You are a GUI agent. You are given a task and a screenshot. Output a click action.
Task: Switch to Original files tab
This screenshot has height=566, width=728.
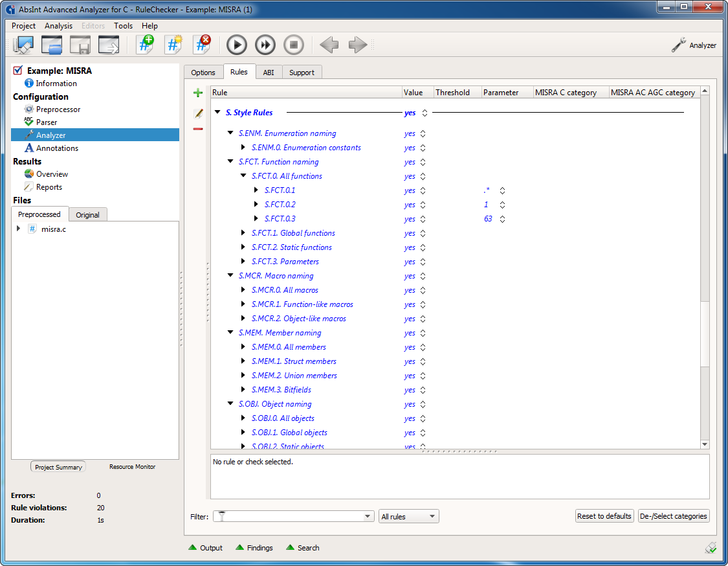[x=88, y=215]
